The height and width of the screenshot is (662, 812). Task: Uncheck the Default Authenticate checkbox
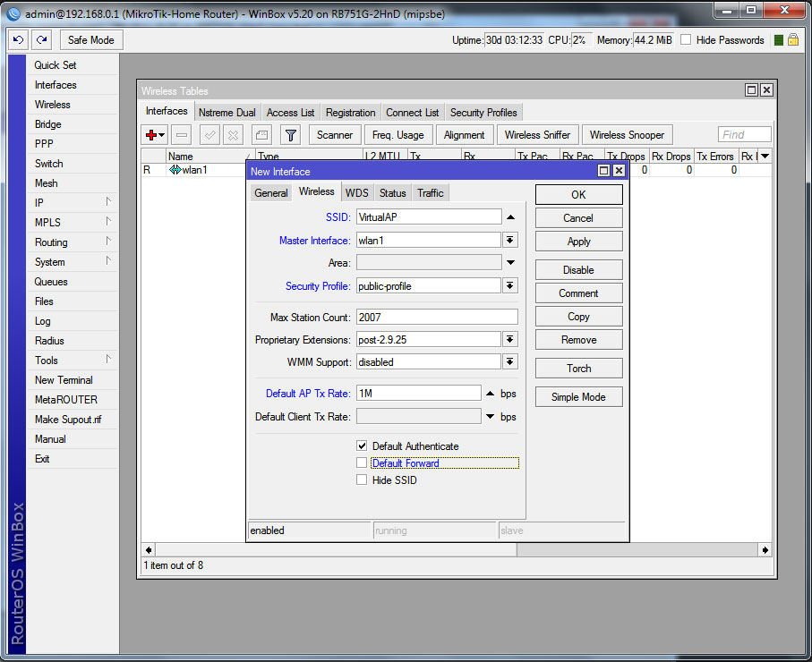(x=362, y=446)
